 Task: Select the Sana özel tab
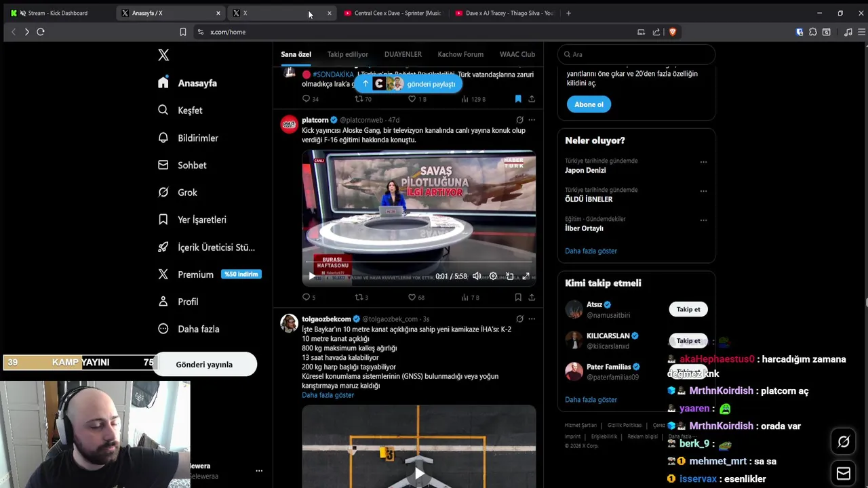tap(296, 54)
